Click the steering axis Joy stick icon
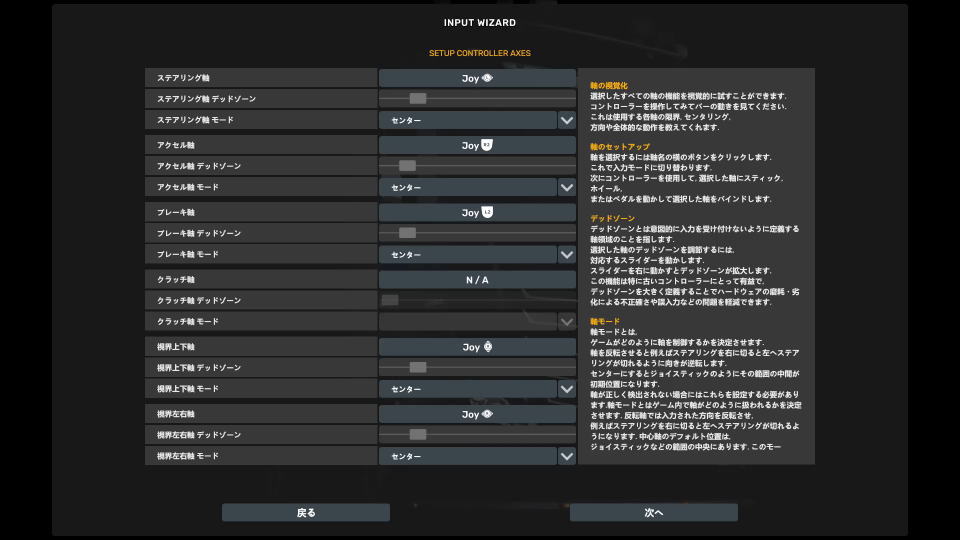 [x=488, y=77]
